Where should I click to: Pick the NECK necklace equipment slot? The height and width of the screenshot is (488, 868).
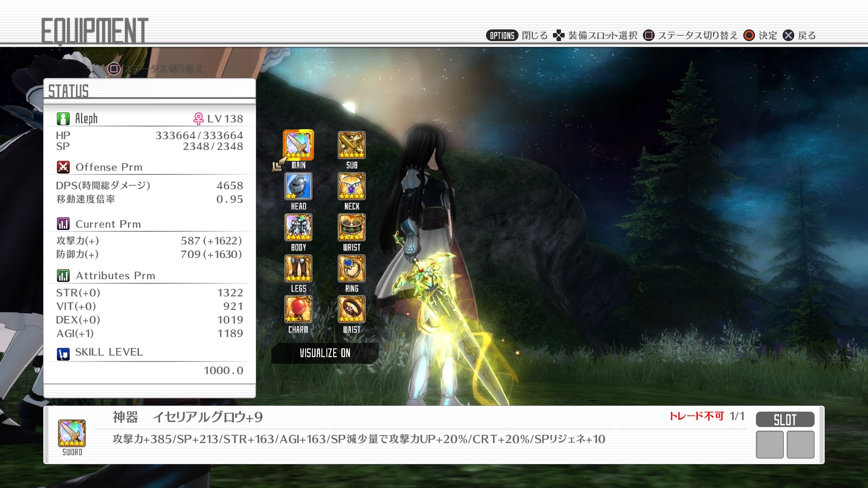pyautogui.click(x=352, y=186)
